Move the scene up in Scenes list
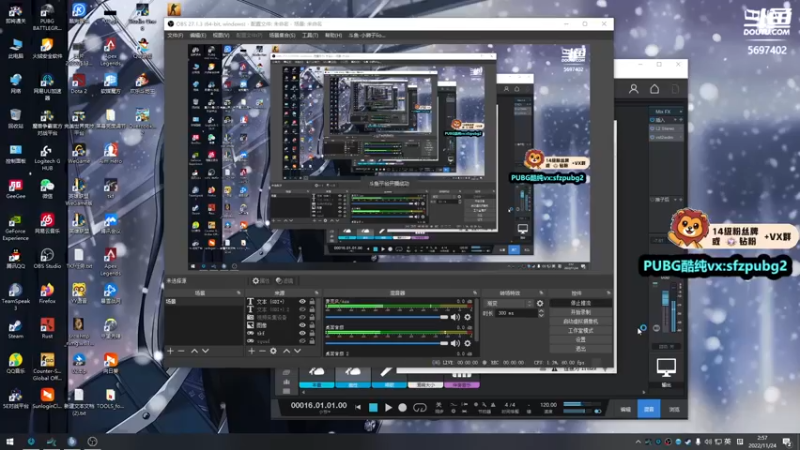The image size is (800, 450). (x=194, y=351)
